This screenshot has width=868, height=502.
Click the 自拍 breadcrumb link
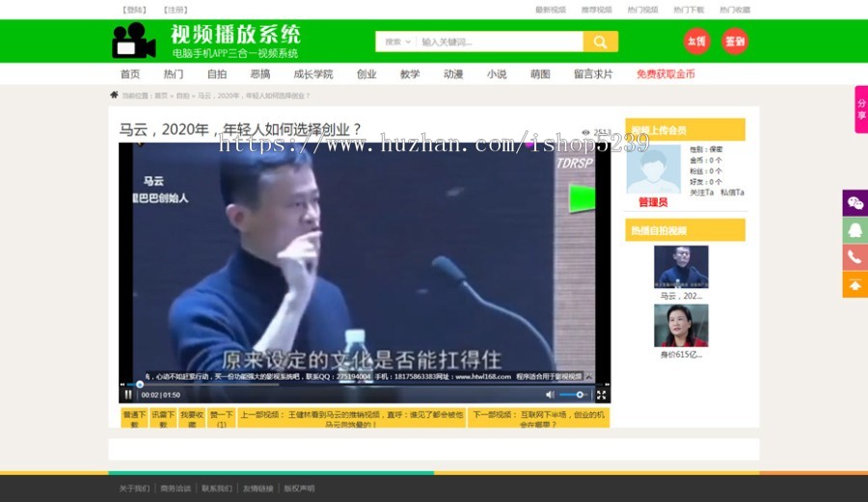tap(182, 95)
